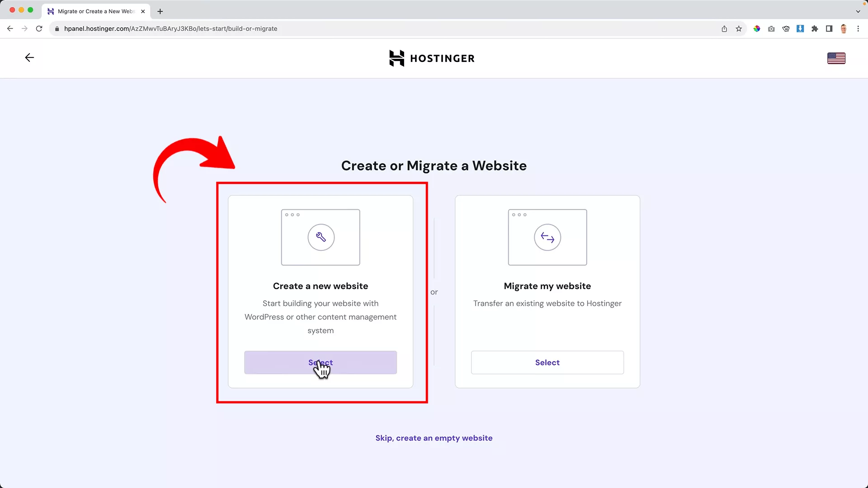Viewport: 868px width, 488px height.
Task: Open the blue download extension
Action: (800, 28)
